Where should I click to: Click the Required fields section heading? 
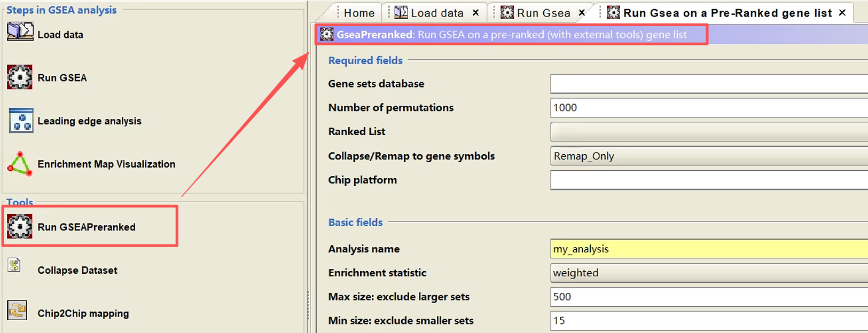365,60
